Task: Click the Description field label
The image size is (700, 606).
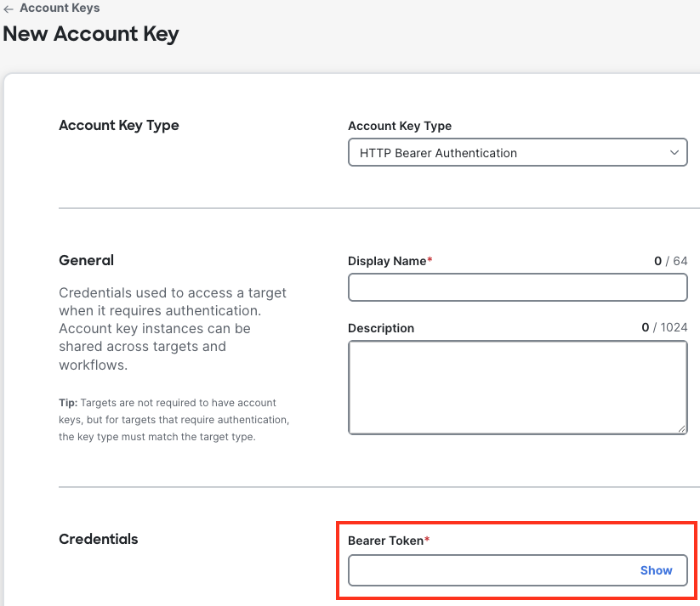Action: pos(381,328)
